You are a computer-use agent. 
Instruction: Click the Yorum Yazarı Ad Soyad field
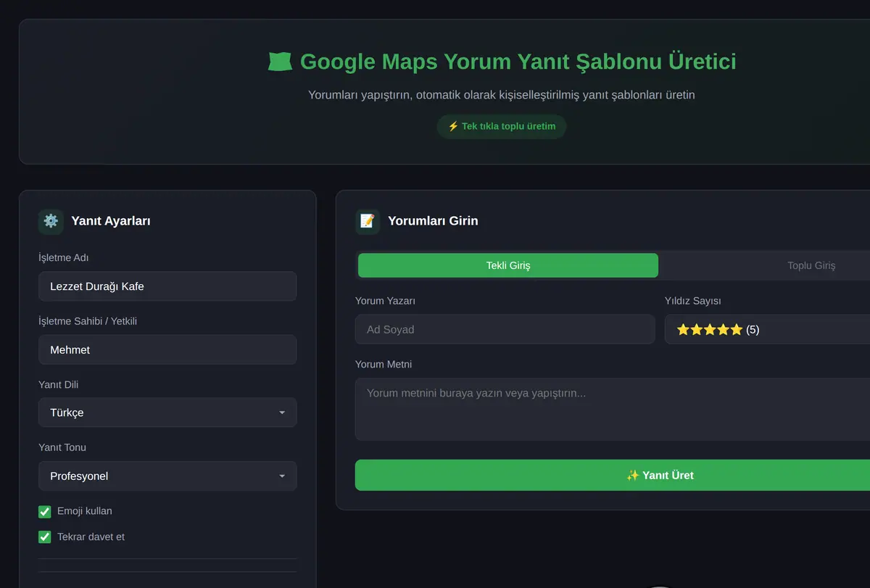(x=505, y=329)
